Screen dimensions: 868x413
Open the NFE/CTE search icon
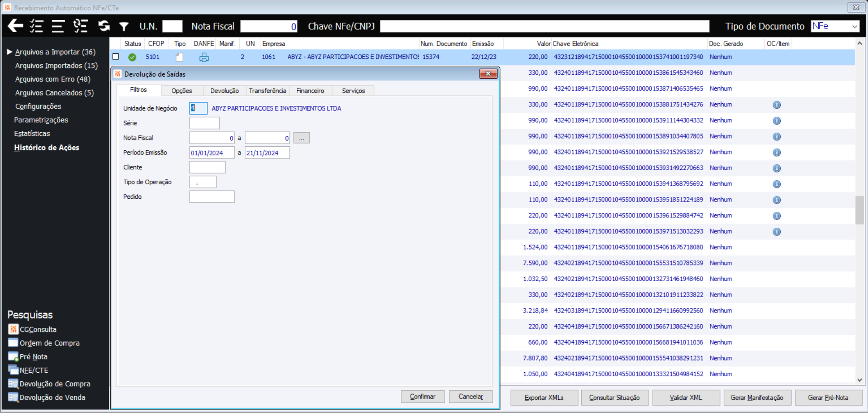[13, 370]
